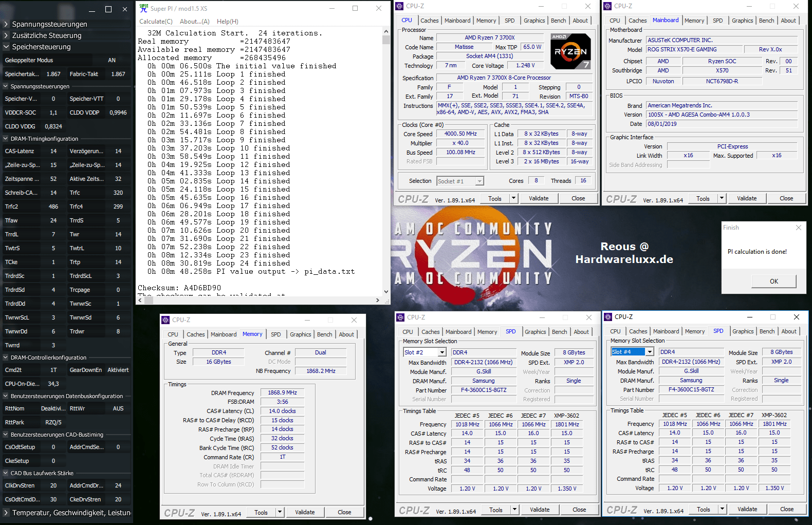Click Validate in the Memory tab window

coord(305,512)
